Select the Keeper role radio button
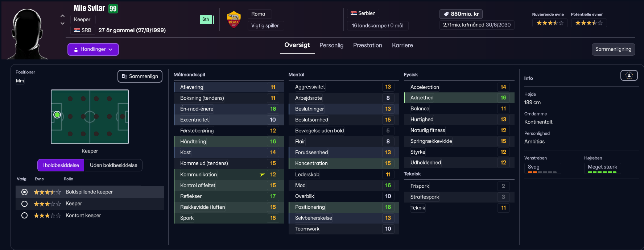 click(x=24, y=204)
